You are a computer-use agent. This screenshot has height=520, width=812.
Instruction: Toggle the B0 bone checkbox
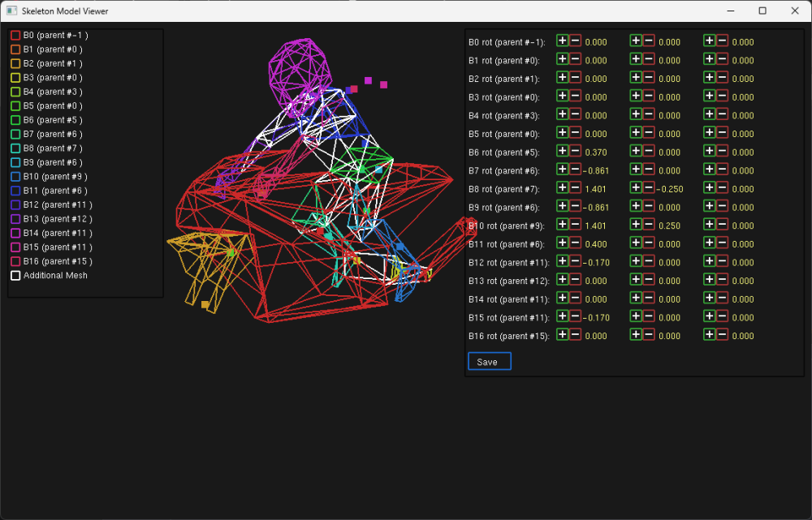15,35
